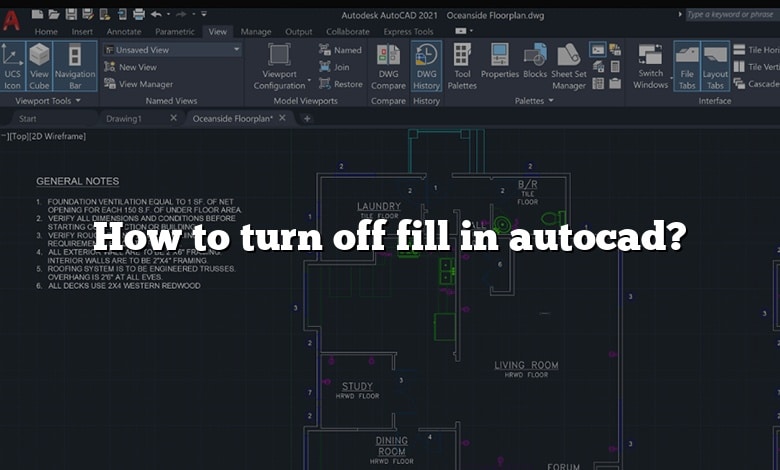Switch to the Start file tab
The image size is (780, 470).
tap(27, 118)
